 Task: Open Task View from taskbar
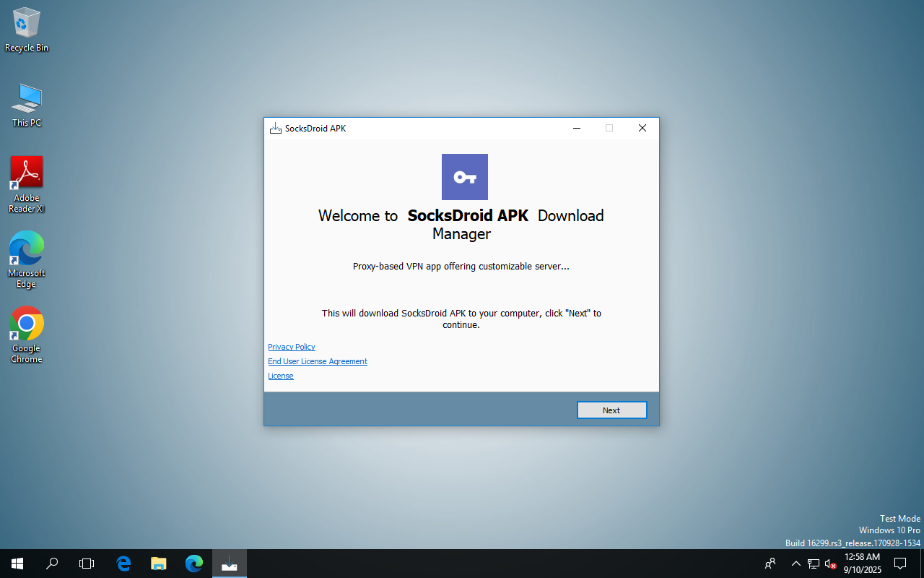point(87,564)
